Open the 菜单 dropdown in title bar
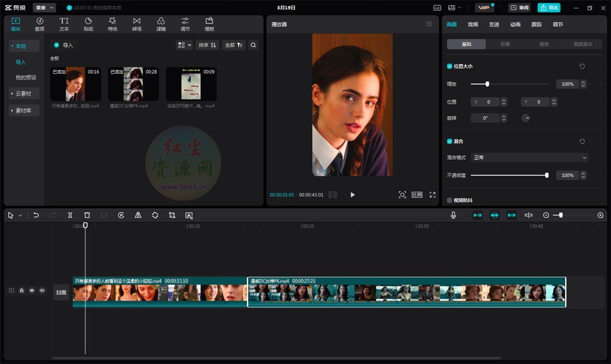The width and height of the screenshot is (611, 364). 44,8
